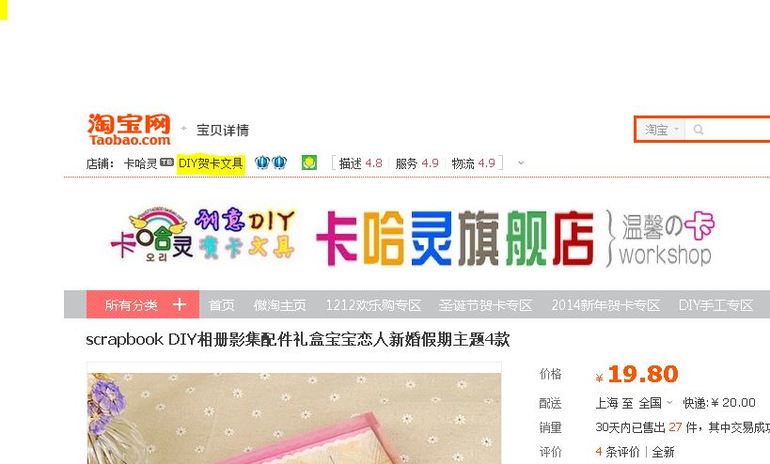Go to 微淘主页 tab
Screen dimensions: 770x464
pos(280,305)
